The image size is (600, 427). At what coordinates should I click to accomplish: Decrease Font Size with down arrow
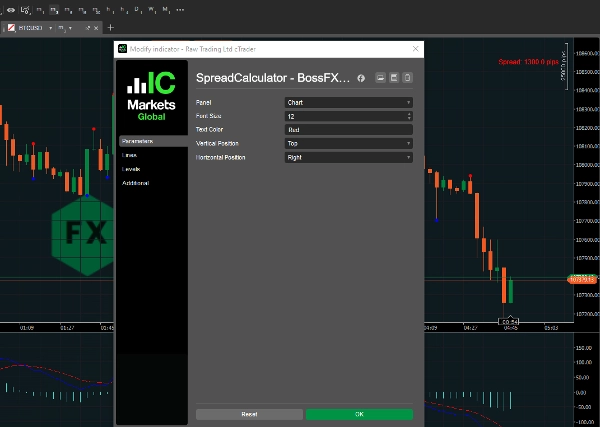(409, 119)
